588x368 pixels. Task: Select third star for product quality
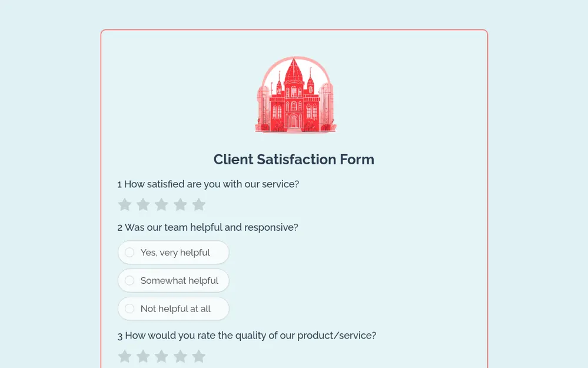click(x=162, y=356)
